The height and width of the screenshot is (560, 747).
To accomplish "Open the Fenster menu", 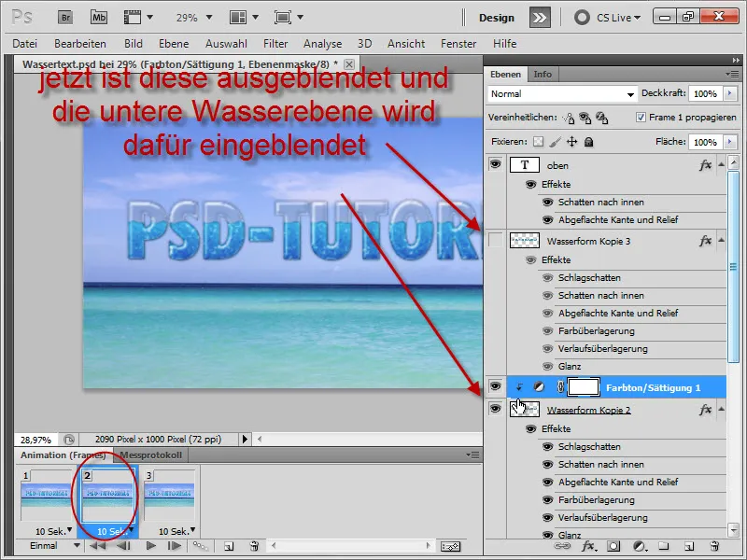I will (458, 44).
